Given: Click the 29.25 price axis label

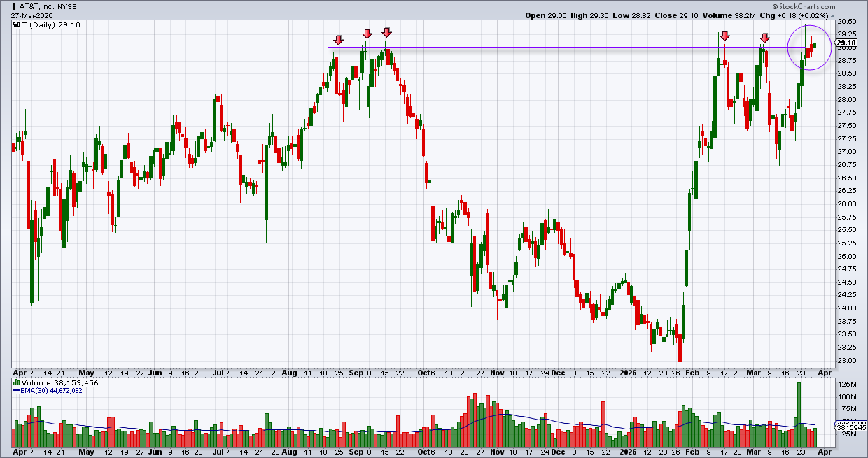Looking at the screenshot, I should (847, 34).
